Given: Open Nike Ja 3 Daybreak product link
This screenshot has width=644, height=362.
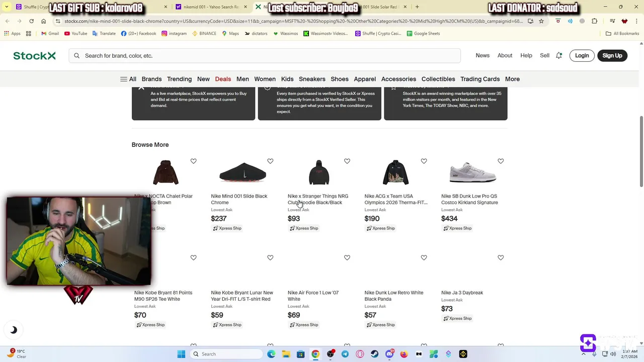Looking at the screenshot, I should pos(462,293).
